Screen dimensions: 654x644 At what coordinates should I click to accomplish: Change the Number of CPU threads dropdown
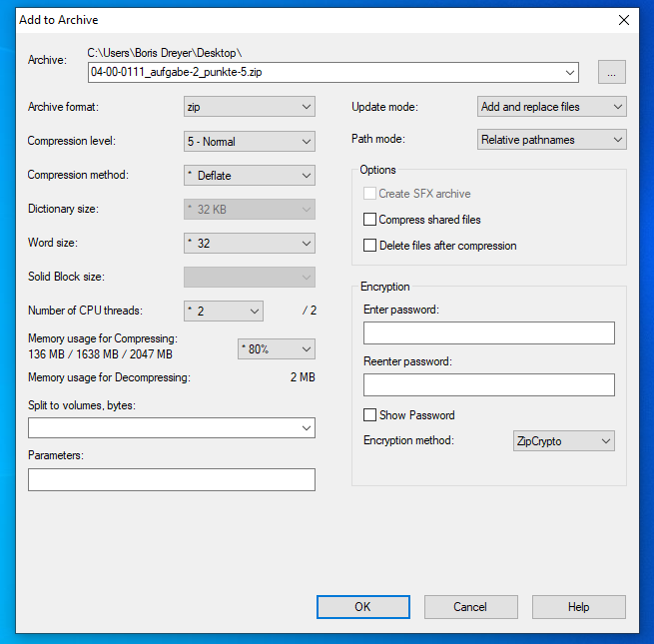pyautogui.click(x=223, y=312)
